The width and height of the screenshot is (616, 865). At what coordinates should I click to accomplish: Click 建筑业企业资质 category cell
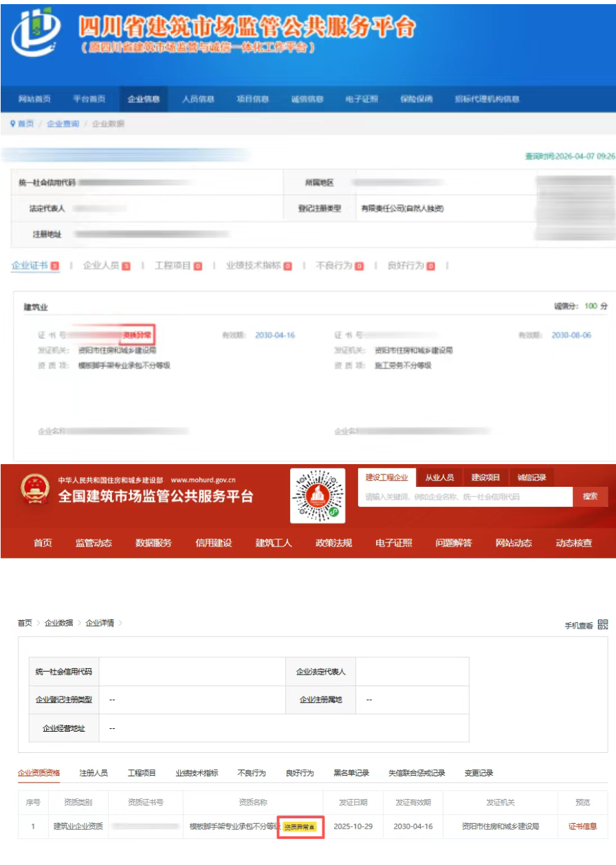point(78,826)
